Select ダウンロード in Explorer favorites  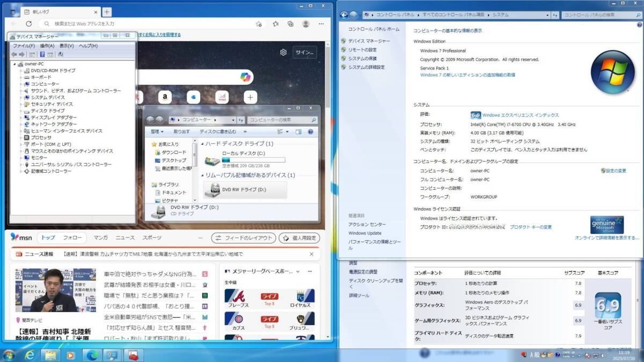point(174,152)
